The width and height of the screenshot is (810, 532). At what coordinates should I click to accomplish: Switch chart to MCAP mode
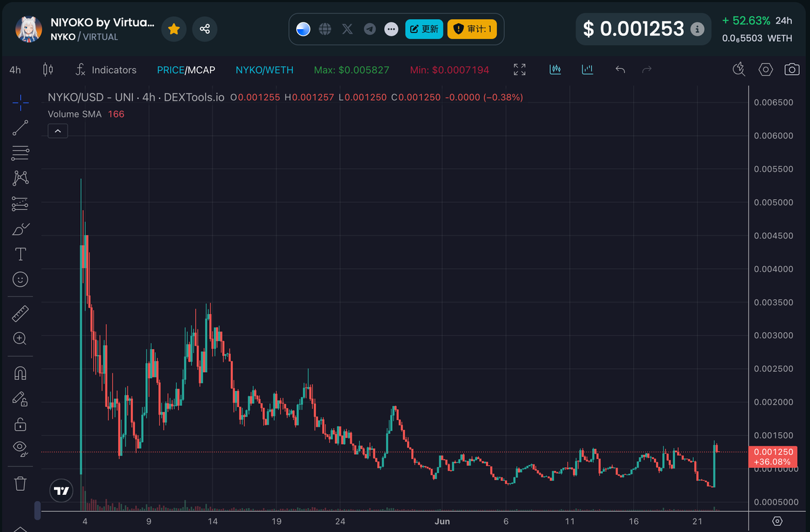click(x=201, y=70)
